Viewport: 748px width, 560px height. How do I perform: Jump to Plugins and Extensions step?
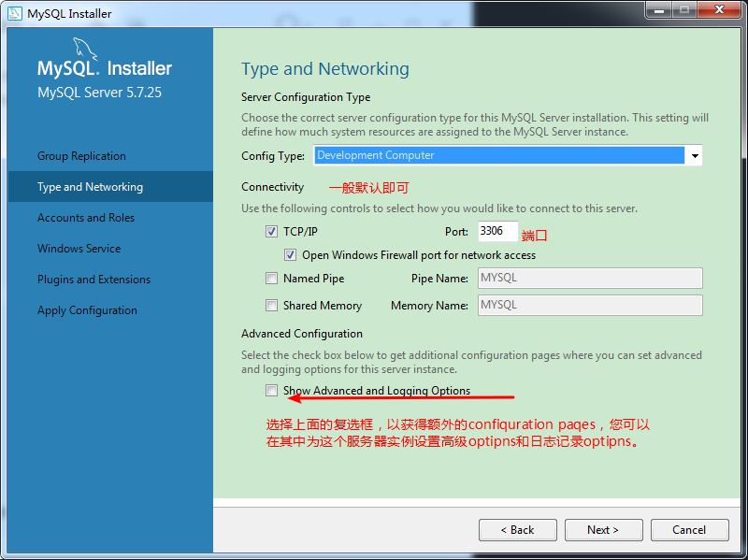click(x=93, y=280)
